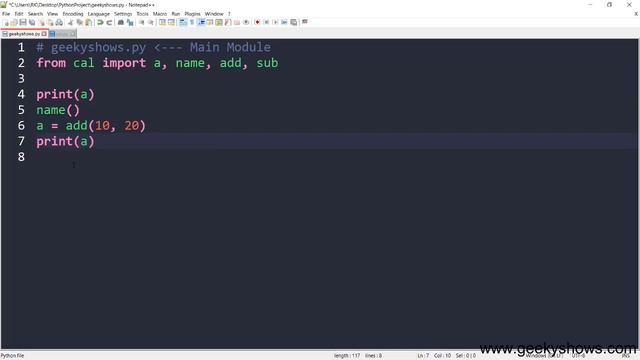This screenshot has width=640, height=360.
Task: Toggle word wrap in the toolbar
Action: (x=183, y=22)
